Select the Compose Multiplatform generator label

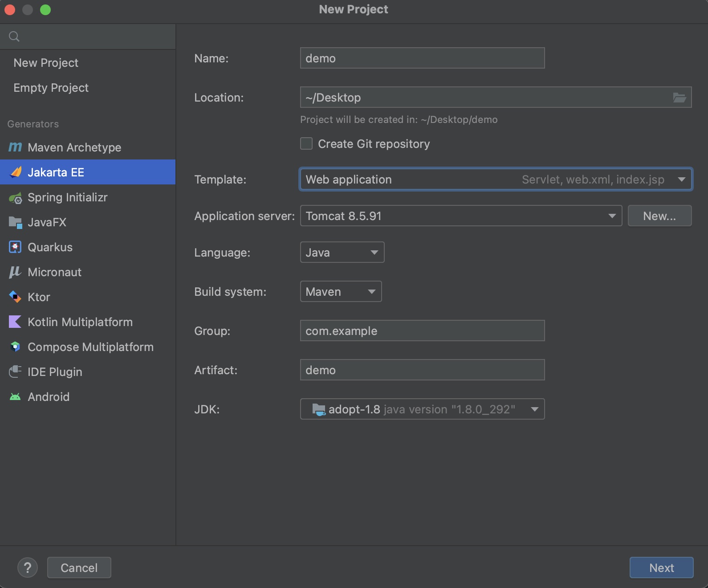[90, 347]
